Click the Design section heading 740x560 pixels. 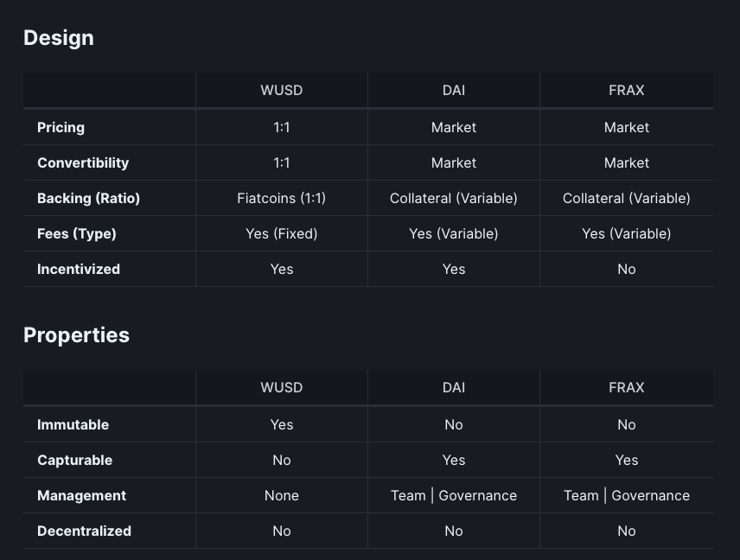59,38
